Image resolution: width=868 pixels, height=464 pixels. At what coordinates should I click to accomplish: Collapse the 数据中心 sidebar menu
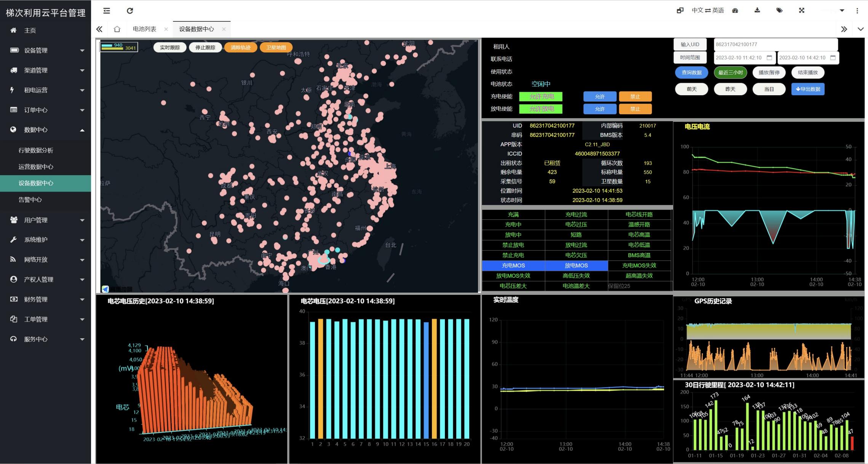click(45, 130)
